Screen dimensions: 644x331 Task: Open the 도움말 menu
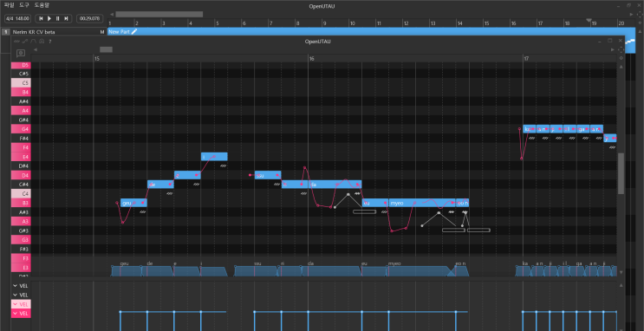pos(42,5)
